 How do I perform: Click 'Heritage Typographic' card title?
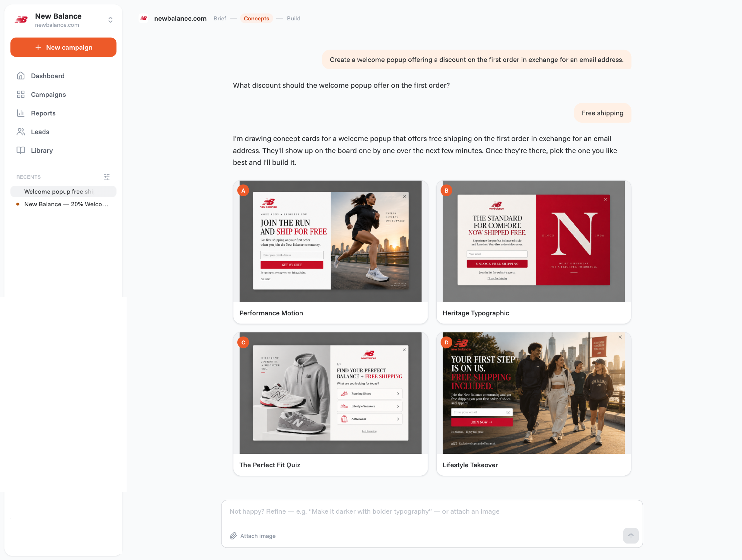tap(476, 313)
